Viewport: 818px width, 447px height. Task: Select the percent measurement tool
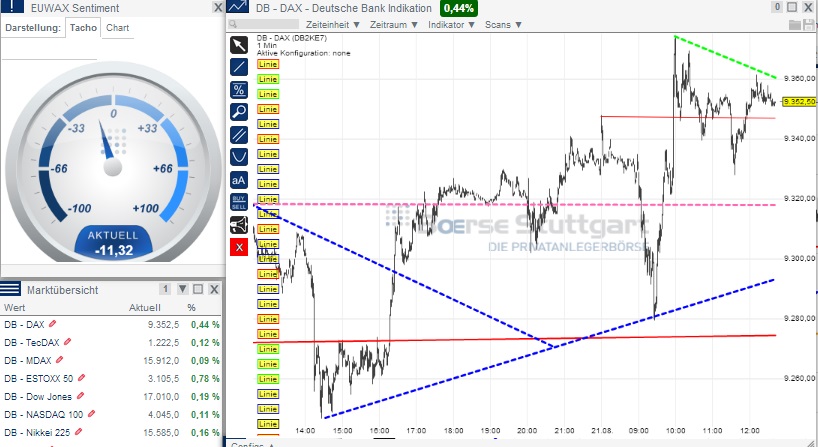pos(239,90)
